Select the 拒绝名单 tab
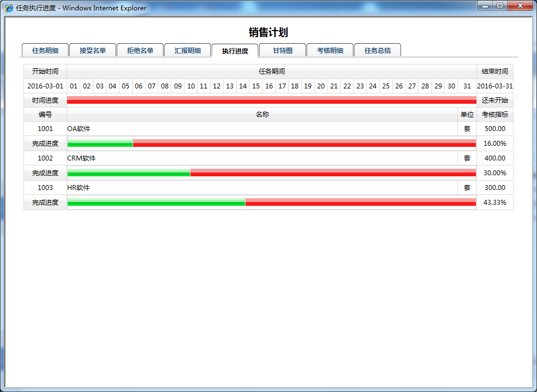The height and width of the screenshot is (392, 537). coord(140,50)
